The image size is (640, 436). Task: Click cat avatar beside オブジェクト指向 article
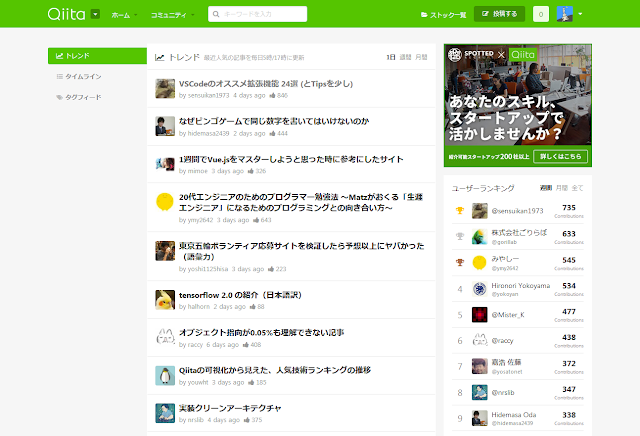165,337
